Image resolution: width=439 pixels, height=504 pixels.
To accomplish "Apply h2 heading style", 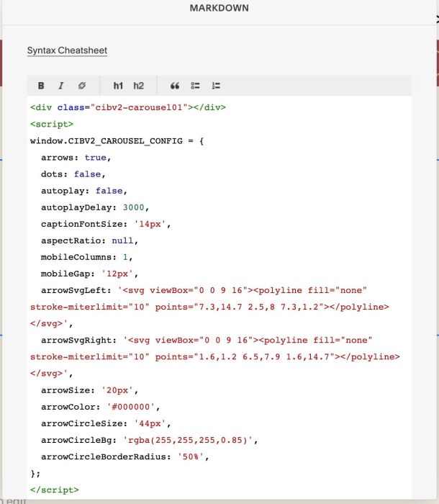I will [138, 86].
